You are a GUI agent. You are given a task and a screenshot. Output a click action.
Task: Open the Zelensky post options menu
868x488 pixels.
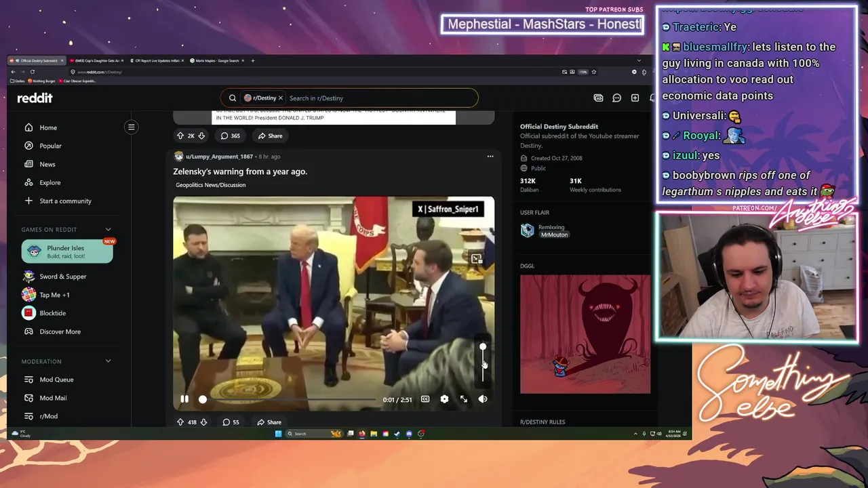(490, 157)
